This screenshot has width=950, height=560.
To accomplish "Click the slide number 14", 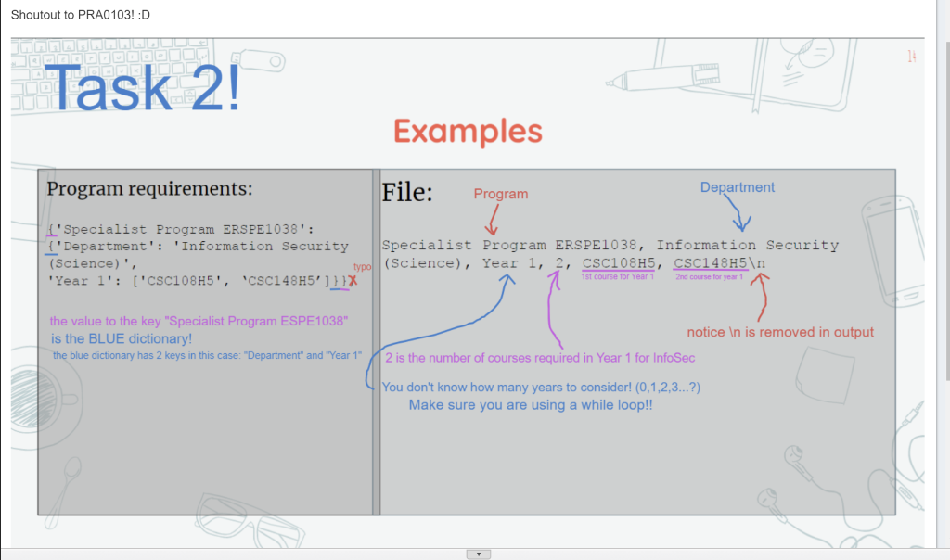I will click(912, 57).
